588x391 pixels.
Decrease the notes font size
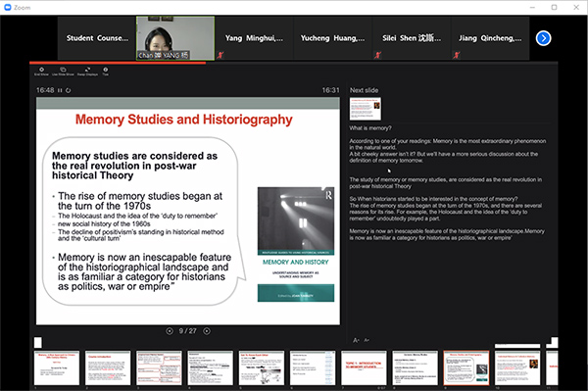367,340
